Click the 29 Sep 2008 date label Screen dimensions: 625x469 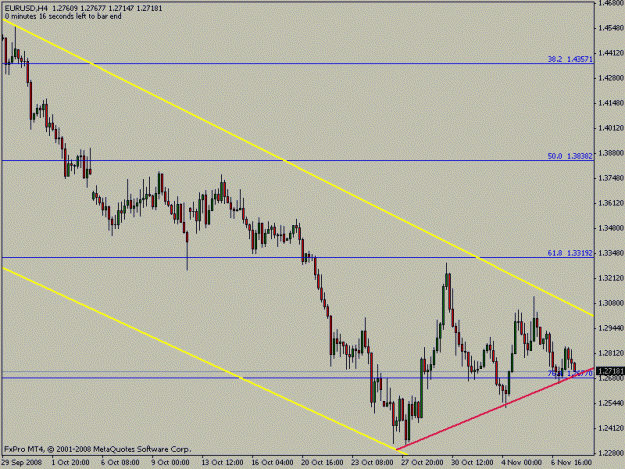[x=22, y=463]
